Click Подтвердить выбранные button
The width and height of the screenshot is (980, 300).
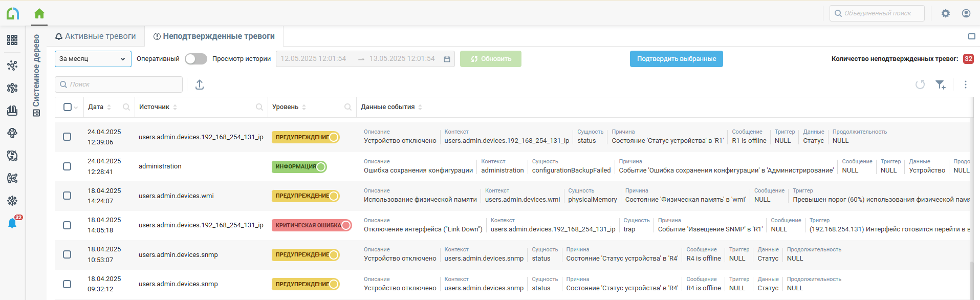pos(677,59)
